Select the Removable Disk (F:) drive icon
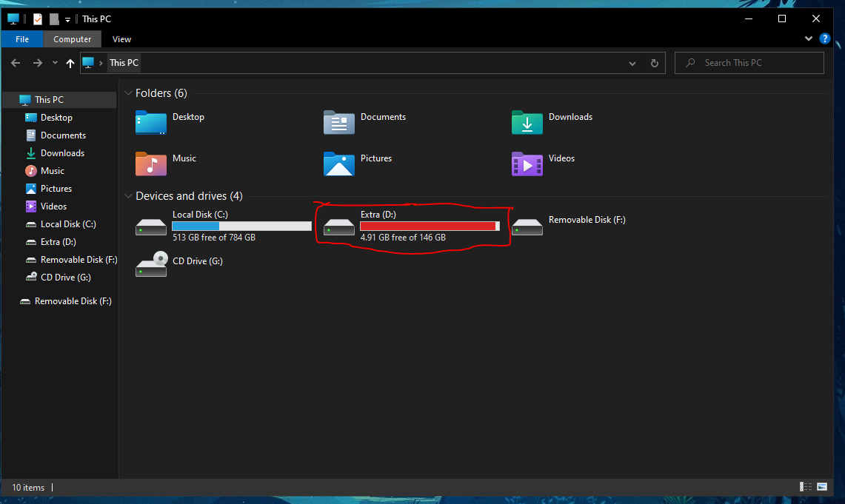Image resolution: width=845 pixels, height=504 pixels. click(x=527, y=227)
